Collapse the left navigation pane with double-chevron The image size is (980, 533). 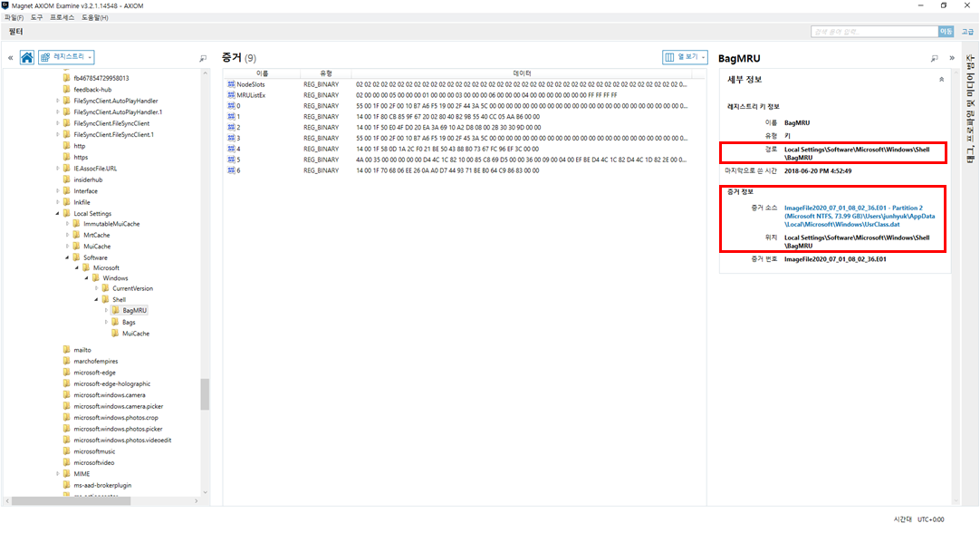click(11, 57)
